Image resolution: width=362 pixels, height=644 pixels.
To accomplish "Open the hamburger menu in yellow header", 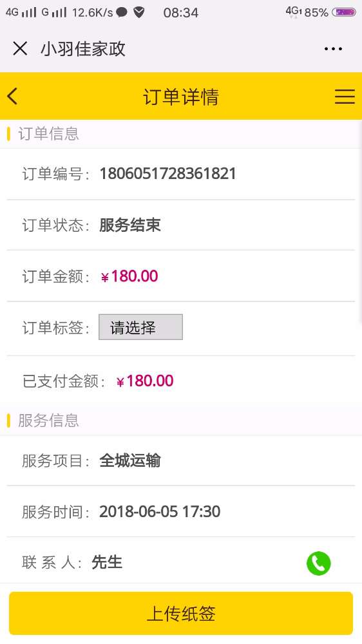I will [345, 97].
